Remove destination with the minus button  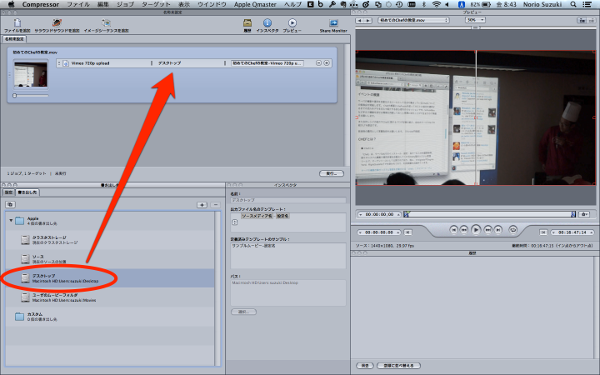pyautogui.click(x=215, y=205)
